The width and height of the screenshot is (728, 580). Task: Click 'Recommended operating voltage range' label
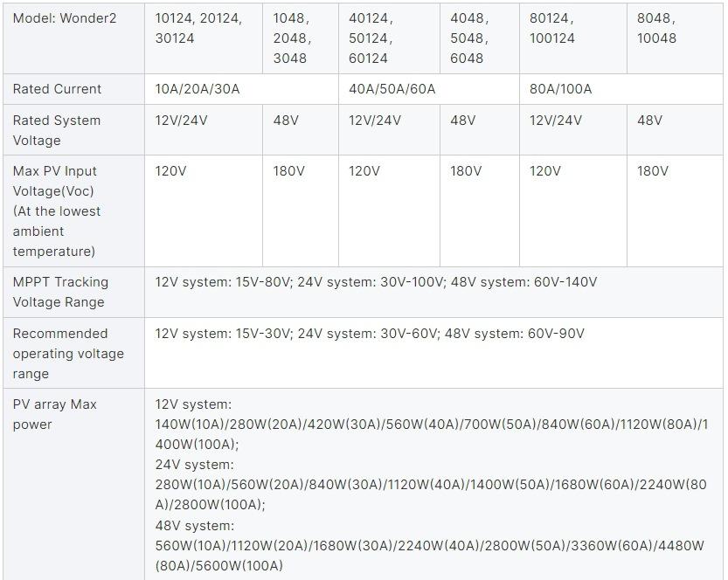(68, 353)
